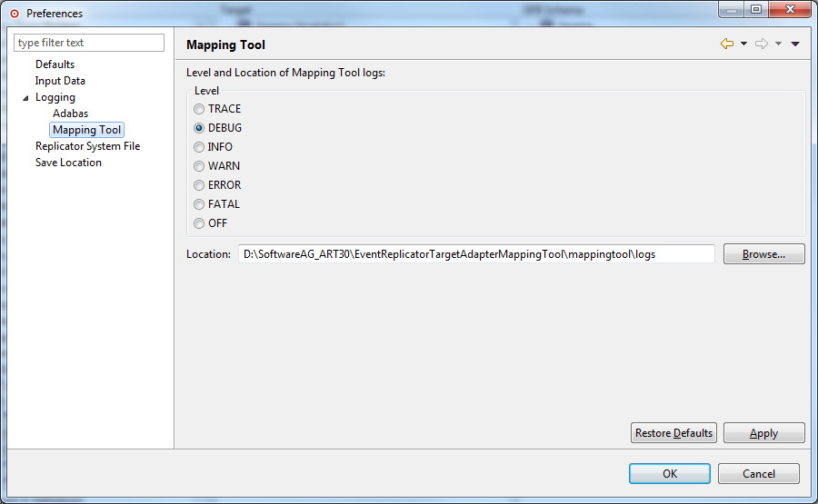This screenshot has width=818, height=504.
Task: Click the Browse button for log location
Action: pos(763,254)
